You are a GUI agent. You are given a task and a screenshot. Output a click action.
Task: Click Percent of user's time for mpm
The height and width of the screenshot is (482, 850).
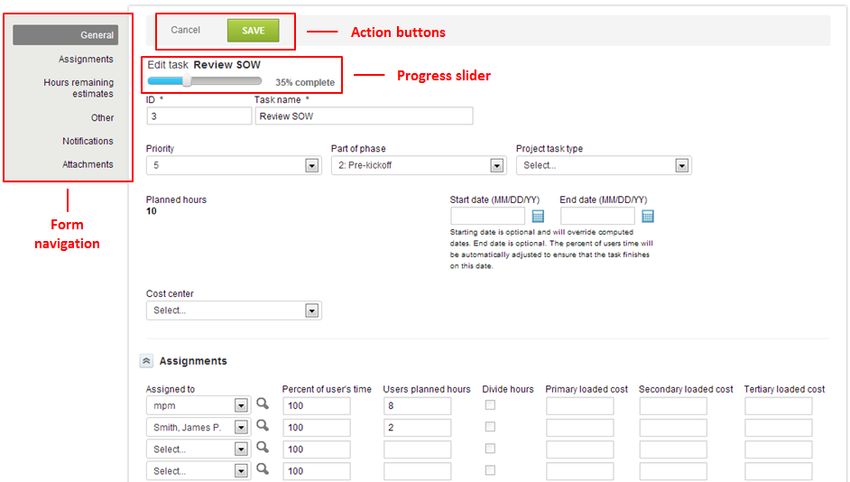pyautogui.click(x=316, y=406)
